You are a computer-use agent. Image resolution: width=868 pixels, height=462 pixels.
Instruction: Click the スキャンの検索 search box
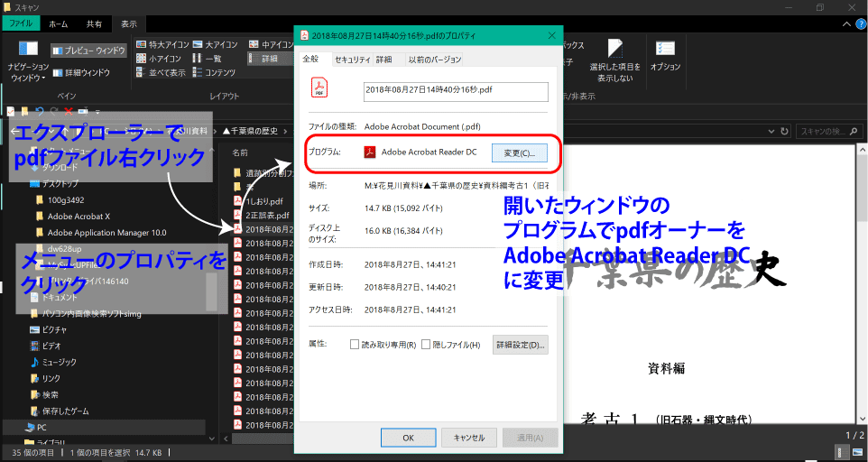coord(828,132)
